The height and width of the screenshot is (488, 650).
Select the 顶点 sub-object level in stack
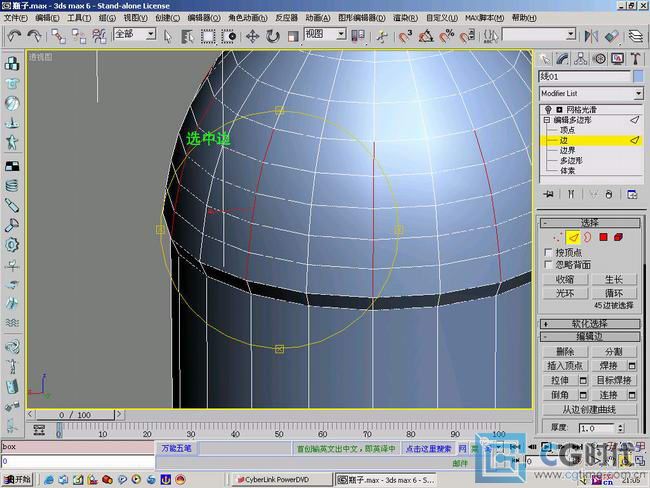click(568, 130)
